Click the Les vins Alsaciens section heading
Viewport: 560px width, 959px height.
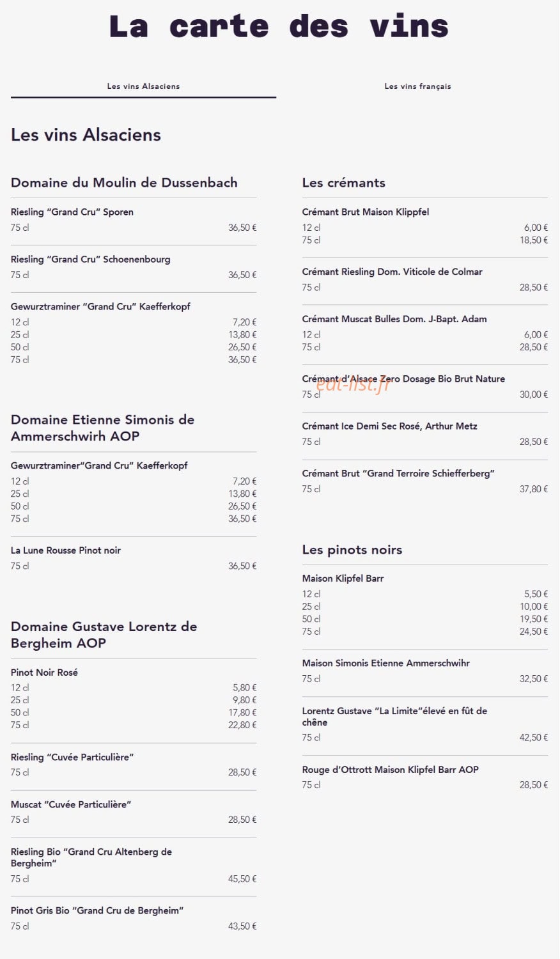coord(86,135)
